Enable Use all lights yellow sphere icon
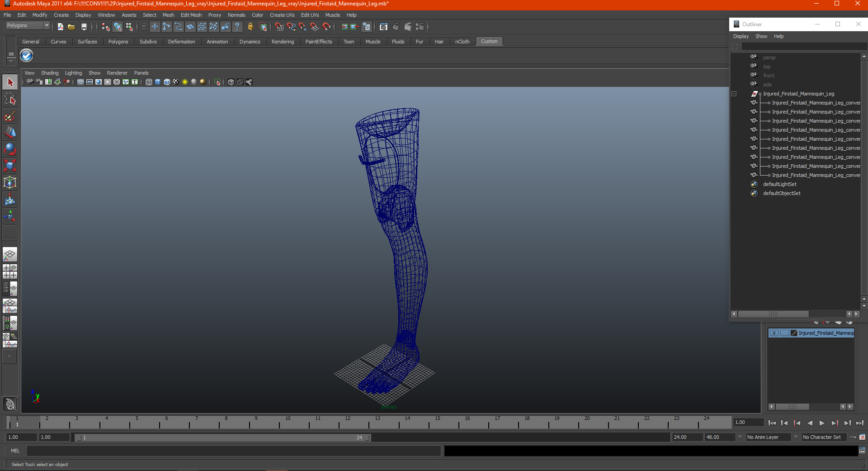The height and width of the screenshot is (471, 868). tap(185, 82)
